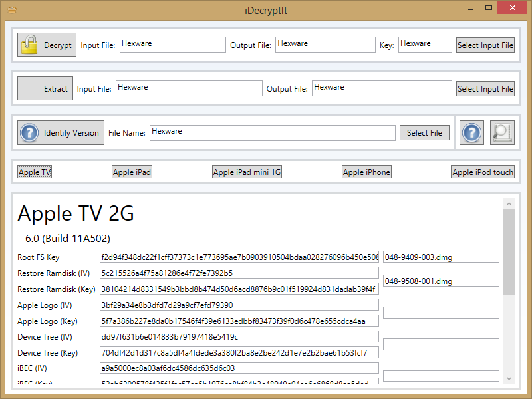The image size is (532, 399).
Task: Click the magnifier disk search icon
Action: 502,132
